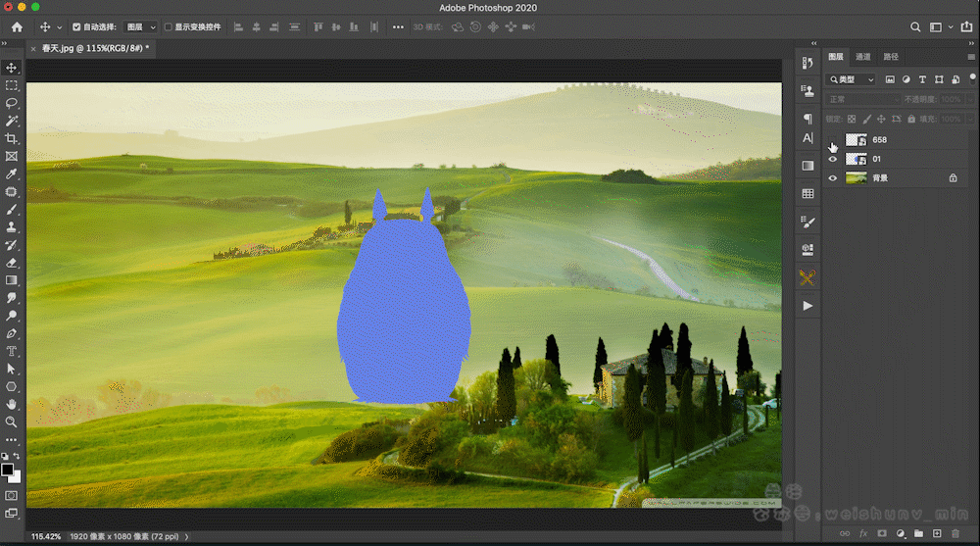Open the History panel icon
This screenshot has width=980, height=546.
pyautogui.click(x=808, y=63)
